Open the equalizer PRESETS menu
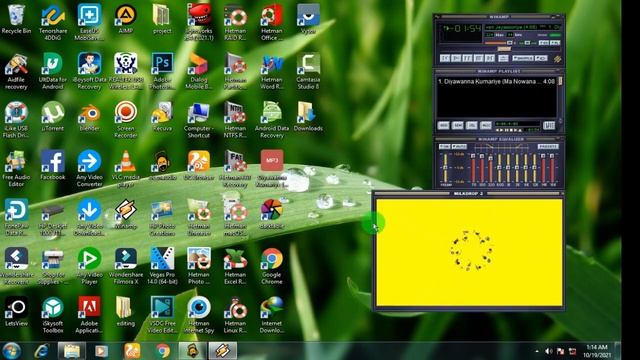 point(548,147)
